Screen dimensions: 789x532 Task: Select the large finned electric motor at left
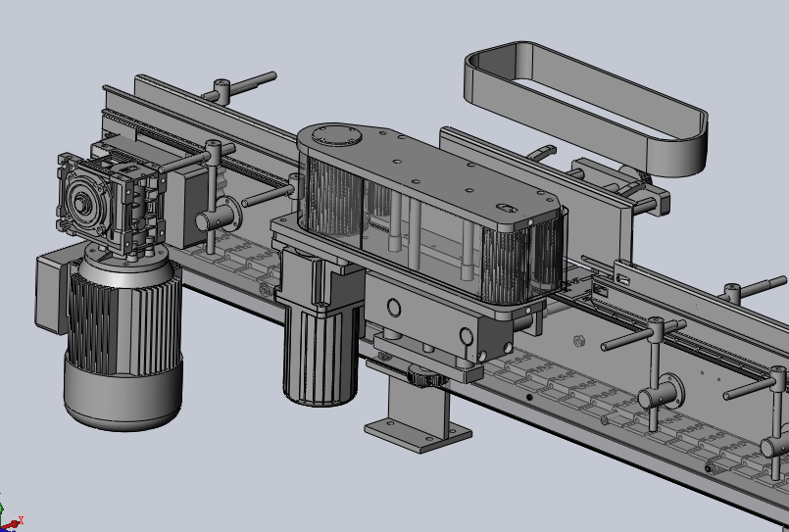[123, 337]
